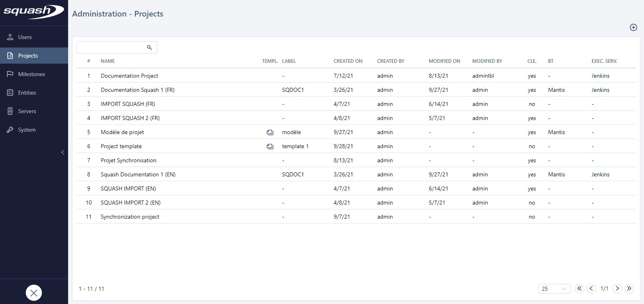Viewport: 644px width, 304px height.
Task: Close administration with round X button
Action: coord(34,293)
